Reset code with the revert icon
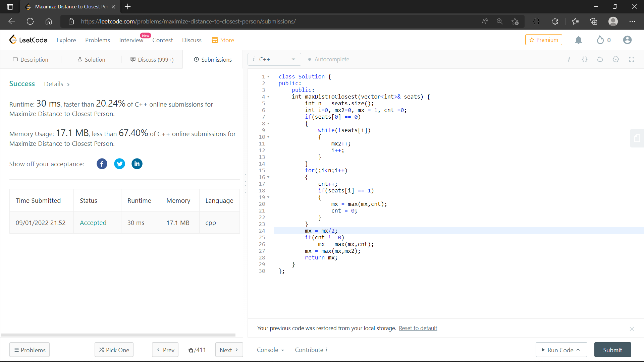 [x=600, y=59]
